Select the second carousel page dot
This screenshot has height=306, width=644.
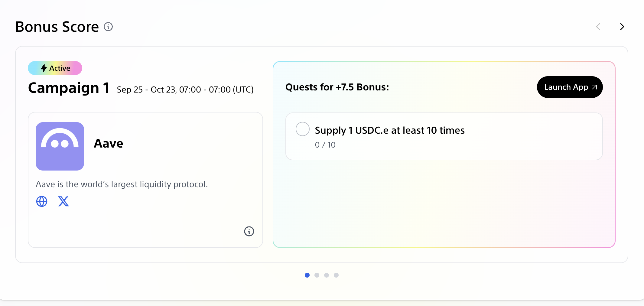click(x=317, y=275)
